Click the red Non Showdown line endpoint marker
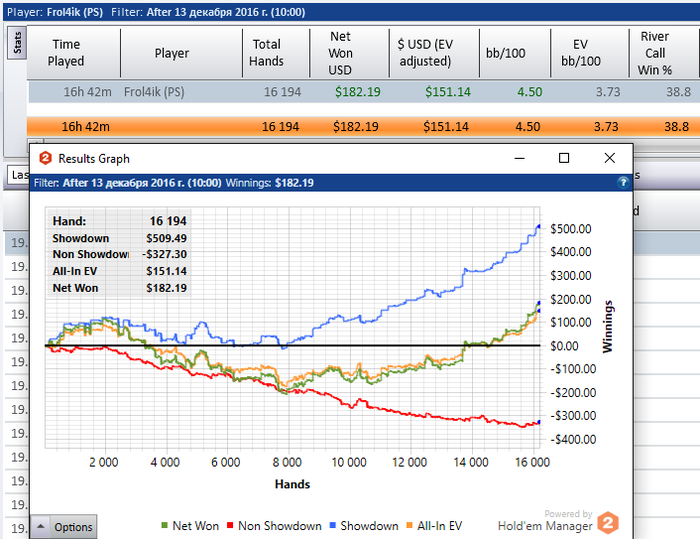 (539, 422)
